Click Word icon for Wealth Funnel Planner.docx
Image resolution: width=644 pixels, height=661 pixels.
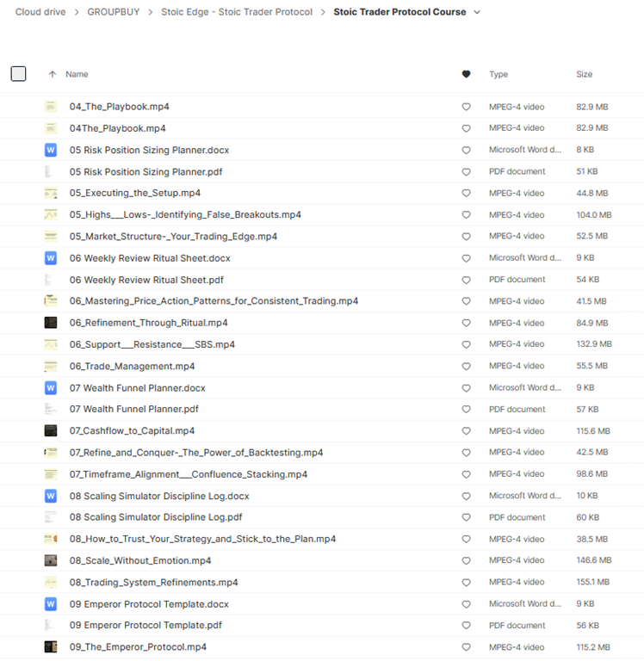51,387
